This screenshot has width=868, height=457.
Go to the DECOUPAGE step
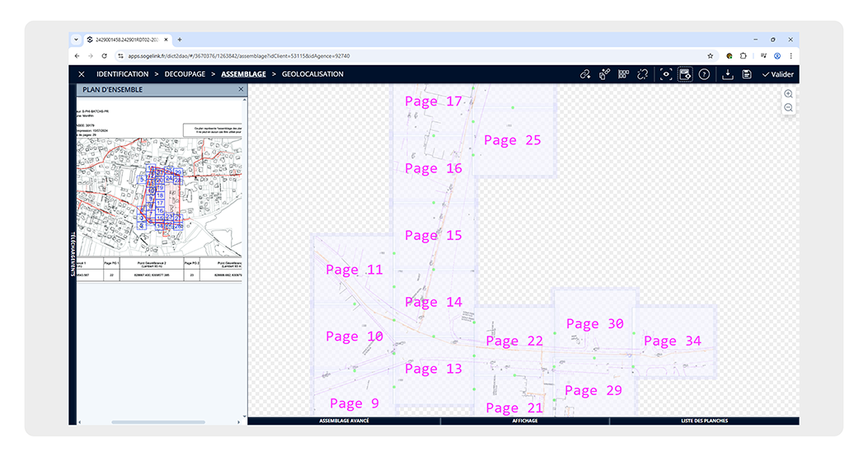185,74
